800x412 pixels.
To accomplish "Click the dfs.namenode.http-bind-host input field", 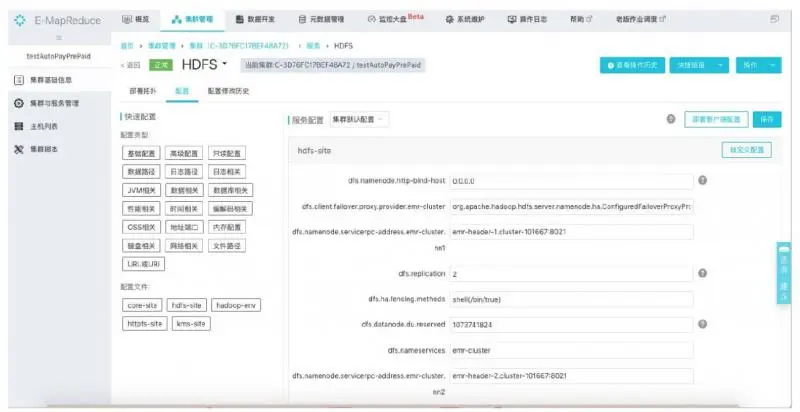I will (571, 181).
